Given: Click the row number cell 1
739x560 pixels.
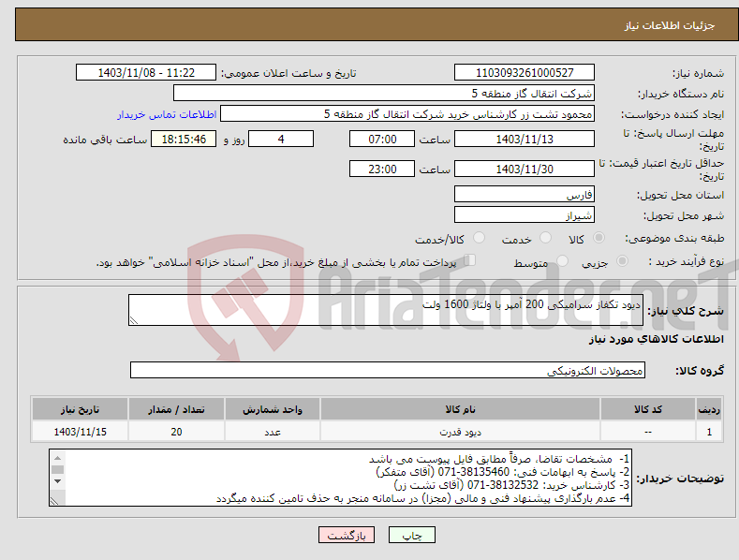Looking at the screenshot, I should click(709, 432).
